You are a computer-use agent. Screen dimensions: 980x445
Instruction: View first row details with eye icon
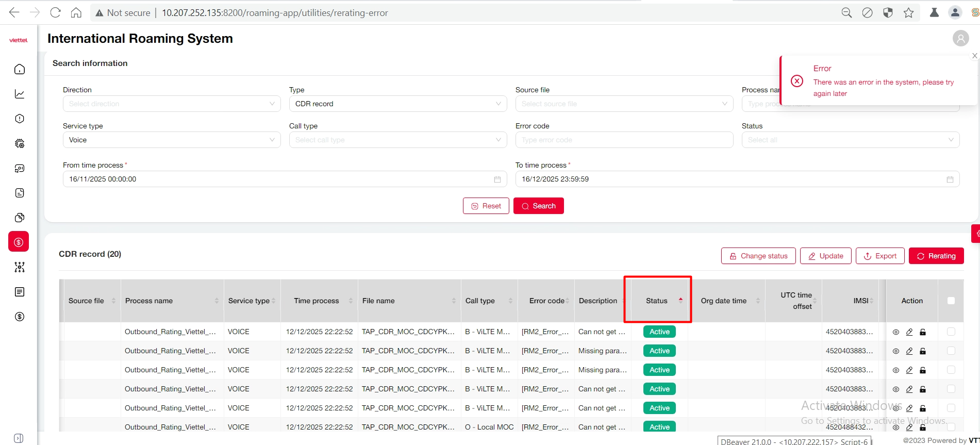click(896, 332)
